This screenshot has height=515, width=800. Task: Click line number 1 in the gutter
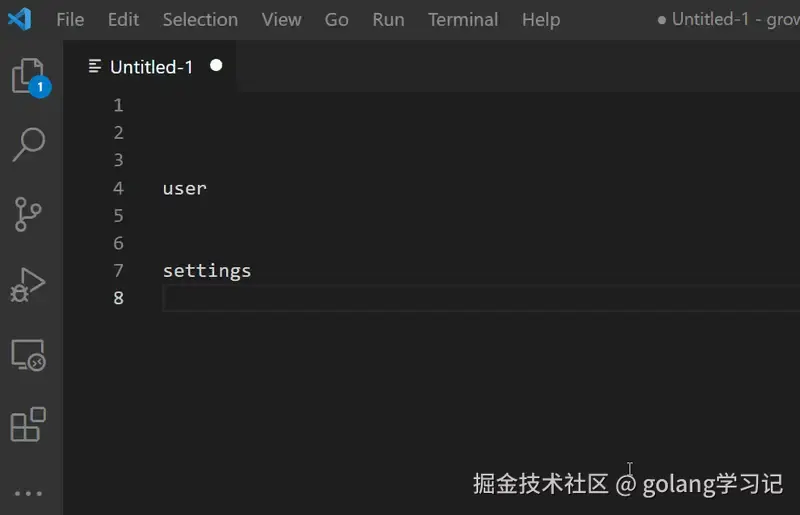[x=118, y=105]
